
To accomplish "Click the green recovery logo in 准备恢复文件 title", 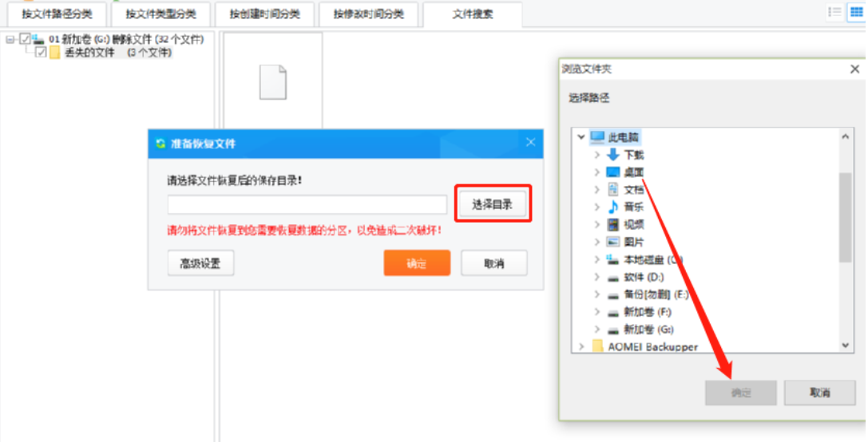I will (161, 144).
